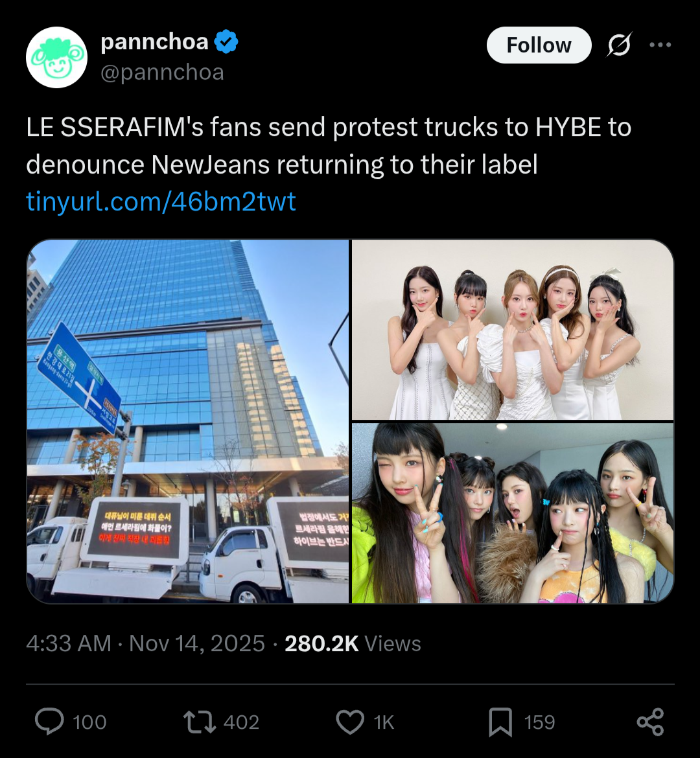Open Grok explain icon beside Follow
Viewport: 700px width, 758px height.
(x=619, y=45)
